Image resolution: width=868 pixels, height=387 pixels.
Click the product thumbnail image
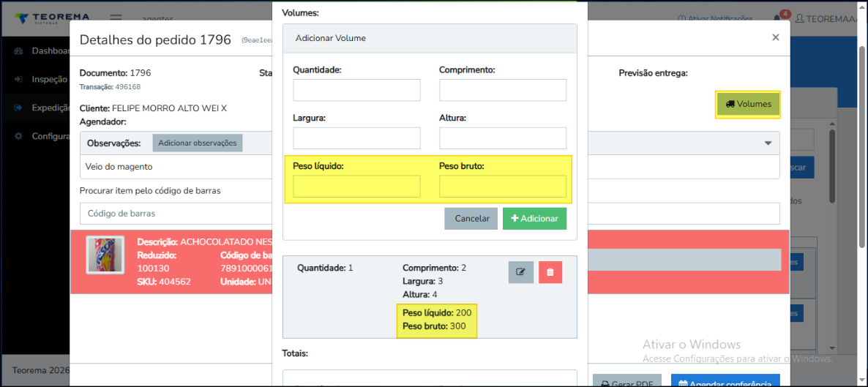tap(105, 255)
